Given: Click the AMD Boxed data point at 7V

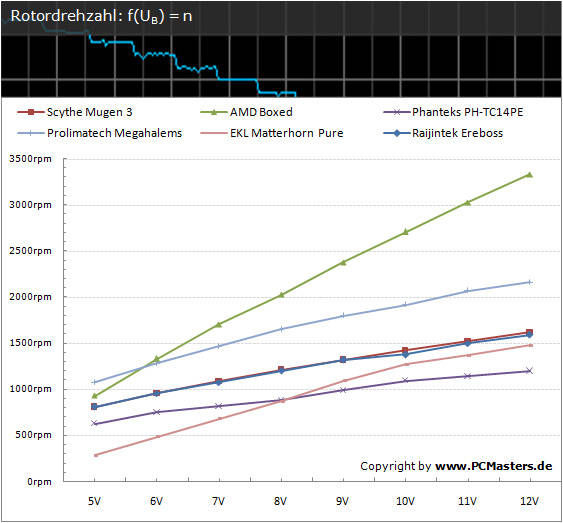Looking at the screenshot, I should click(x=219, y=324).
